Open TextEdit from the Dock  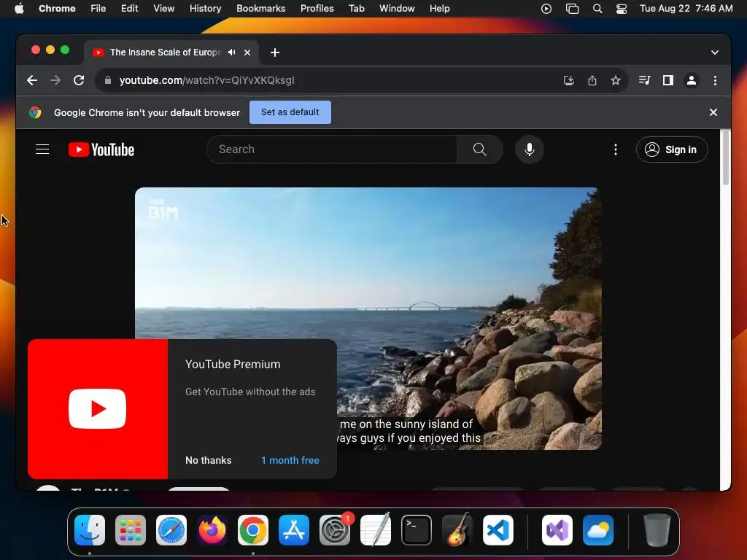click(376, 530)
